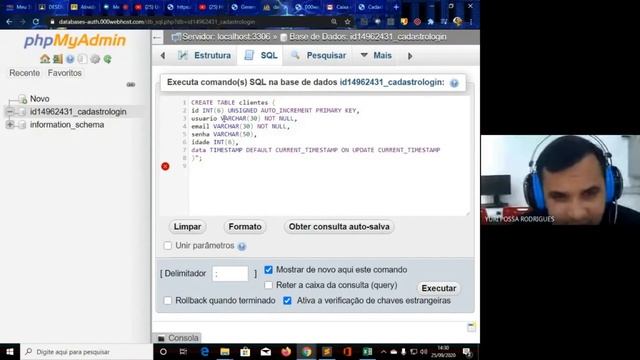Click the link-with-main-panel chain icon
The height and width of the screenshot is (360, 640).
(131, 84)
